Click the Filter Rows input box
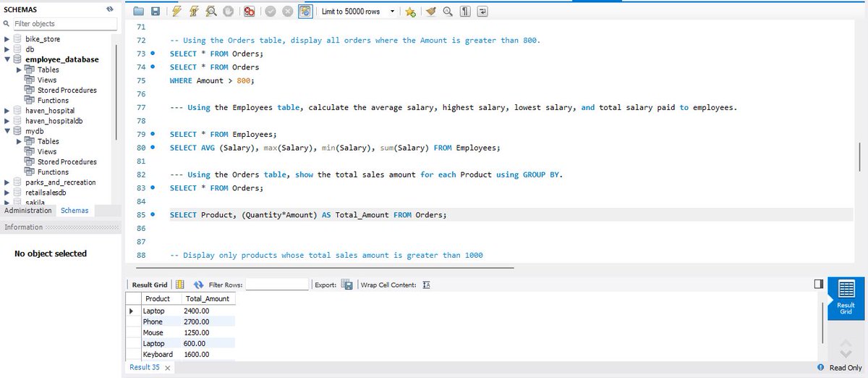Viewport: 868px width, 378px height. click(276, 285)
